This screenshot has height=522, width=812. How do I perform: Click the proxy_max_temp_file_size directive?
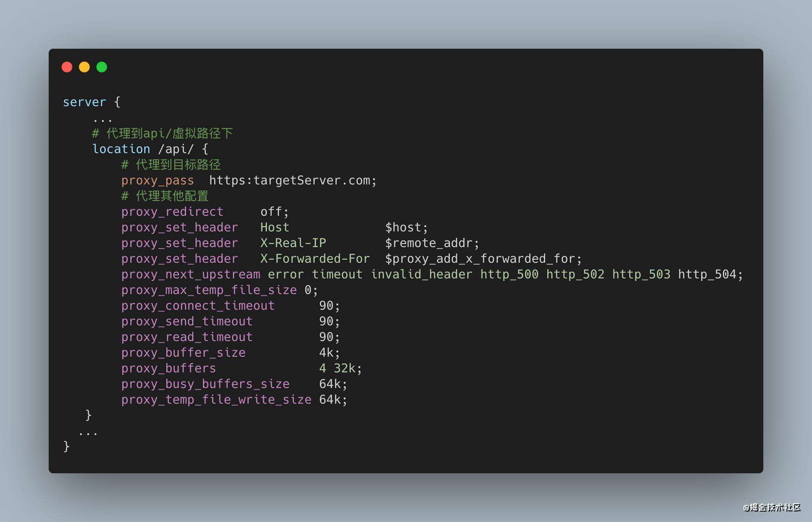click(x=209, y=290)
